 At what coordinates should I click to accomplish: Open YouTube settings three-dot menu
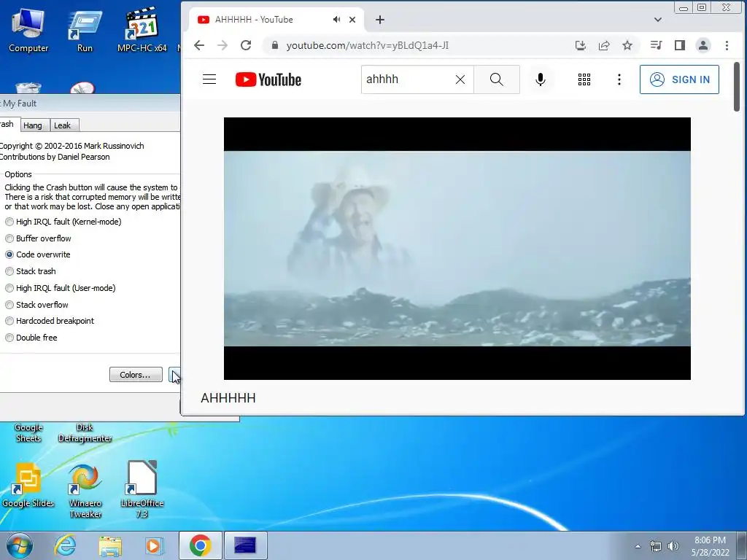click(x=619, y=79)
